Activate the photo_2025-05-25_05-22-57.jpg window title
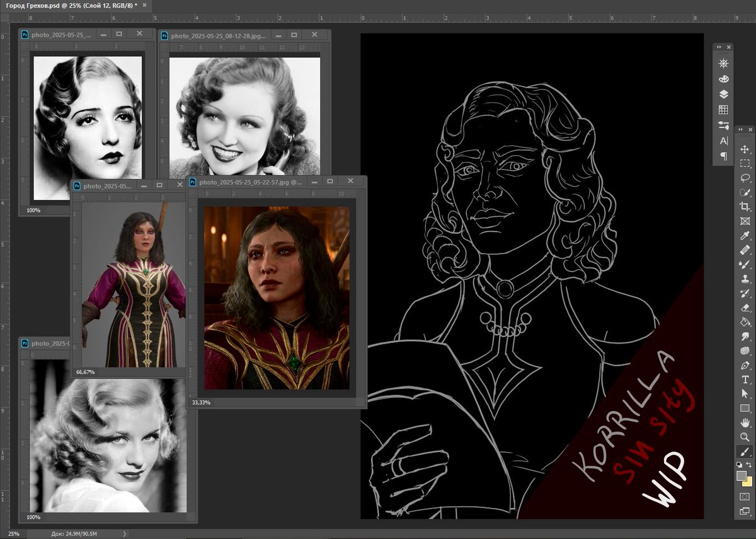Viewport: 756px width, 539px height. point(251,182)
